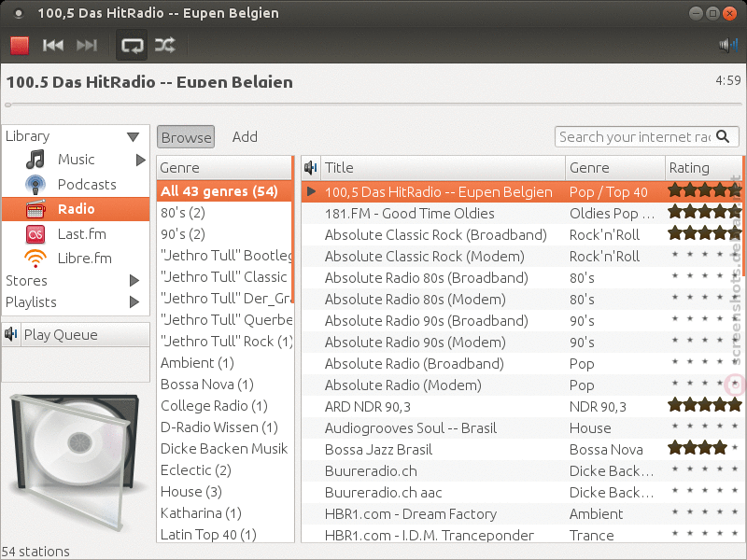This screenshot has width=747, height=560.
Task: Rate Absolute Classic Rock (Modem) station
Action: point(705,255)
